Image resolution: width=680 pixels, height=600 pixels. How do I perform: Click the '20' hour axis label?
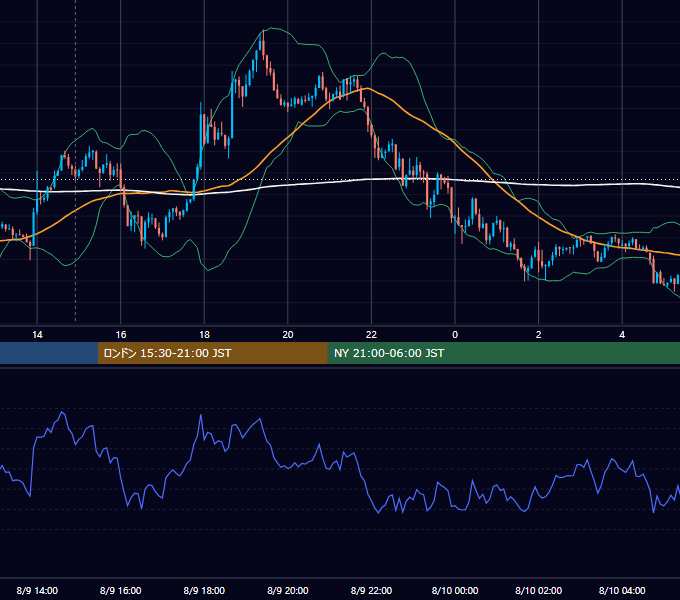tap(288, 335)
